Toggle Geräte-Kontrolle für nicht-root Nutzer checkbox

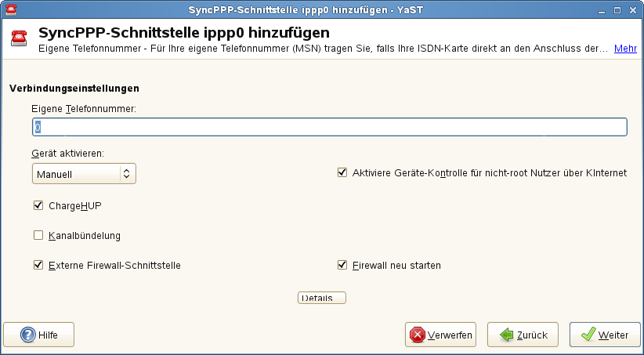tap(342, 172)
